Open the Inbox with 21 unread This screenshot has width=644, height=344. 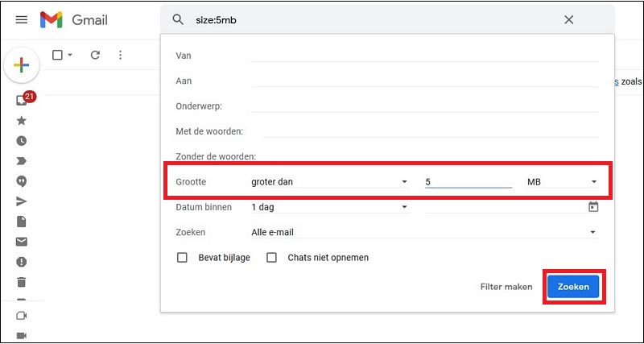[22, 100]
